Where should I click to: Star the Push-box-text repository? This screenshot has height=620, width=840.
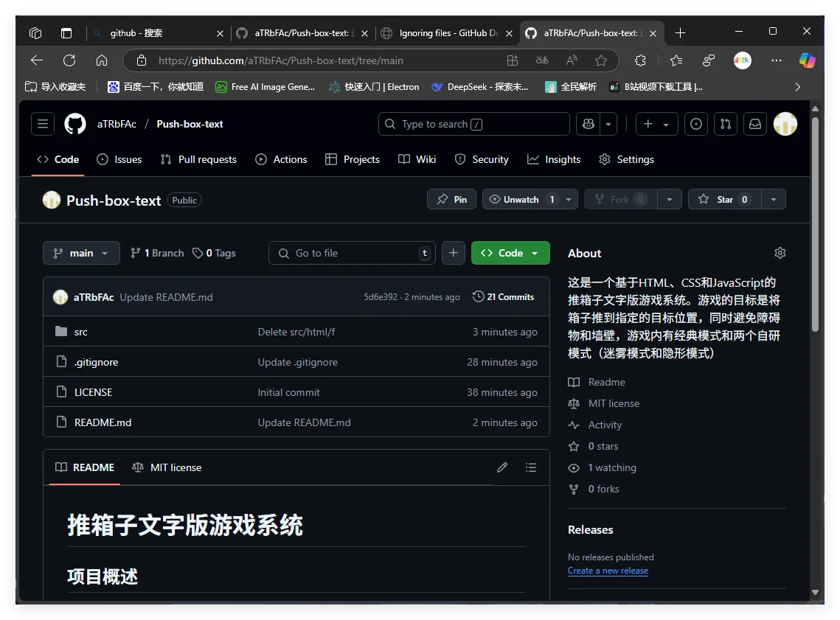coord(723,199)
